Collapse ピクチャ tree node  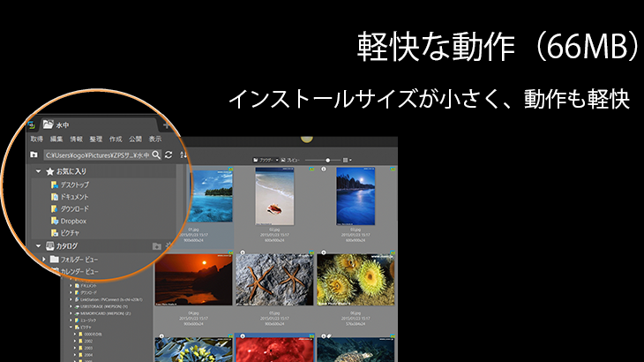click(71, 327)
